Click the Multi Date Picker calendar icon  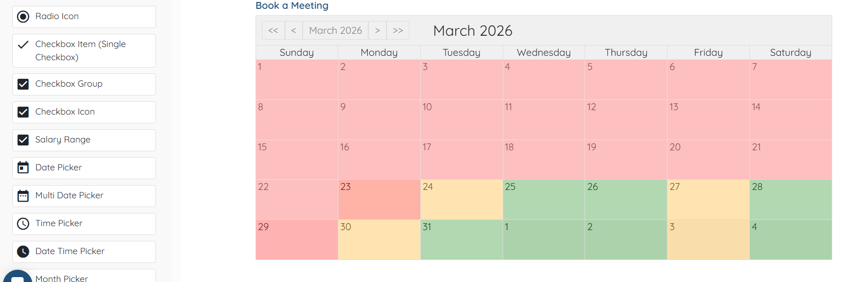tap(23, 196)
